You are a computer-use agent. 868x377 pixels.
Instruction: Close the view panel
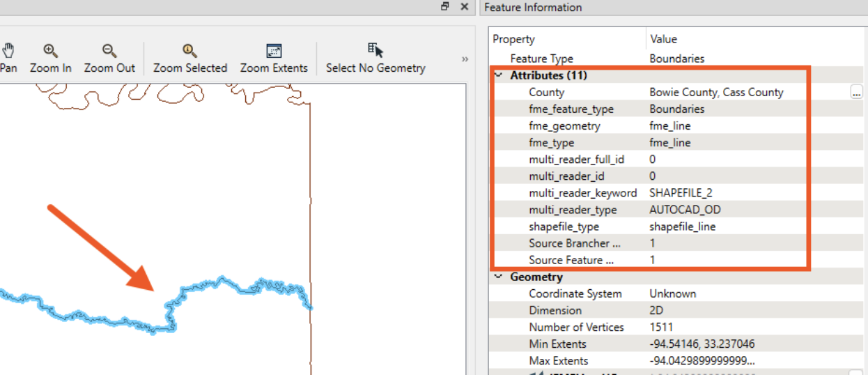click(x=465, y=6)
